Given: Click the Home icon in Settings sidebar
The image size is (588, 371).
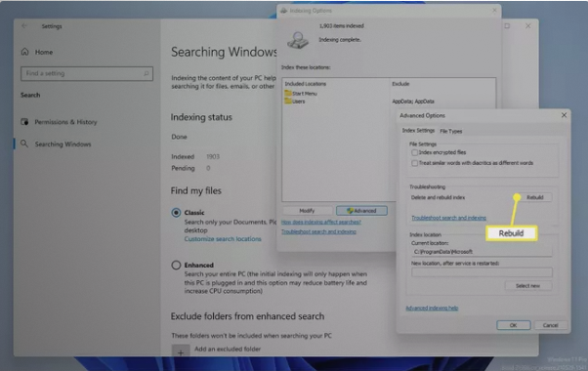Looking at the screenshot, I should tap(24, 52).
